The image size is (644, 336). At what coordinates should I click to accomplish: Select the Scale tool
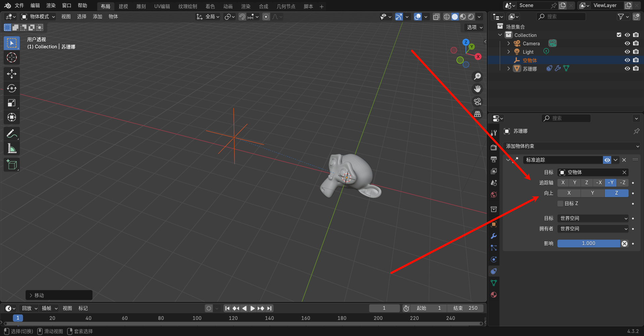(12, 103)
